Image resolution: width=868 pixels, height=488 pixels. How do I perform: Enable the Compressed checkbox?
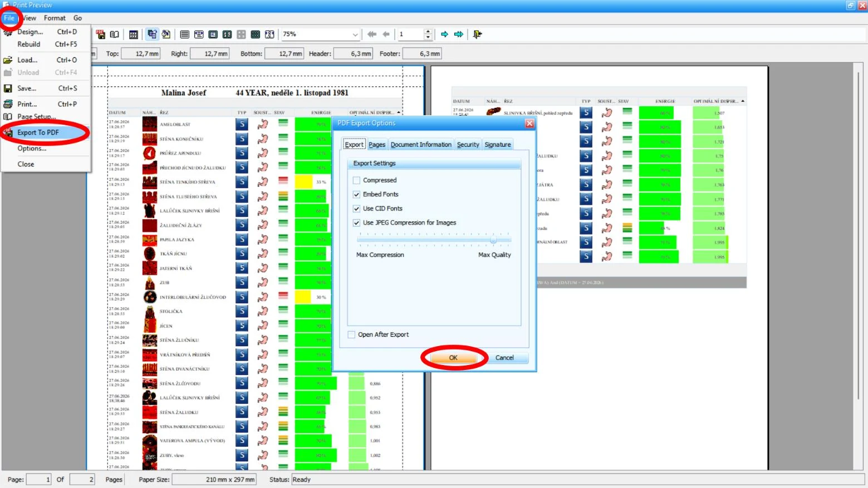(x=356, y=180)
